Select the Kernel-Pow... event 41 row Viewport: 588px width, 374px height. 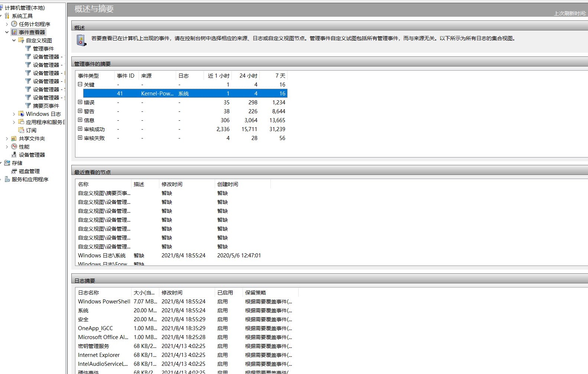pos(185,94)
